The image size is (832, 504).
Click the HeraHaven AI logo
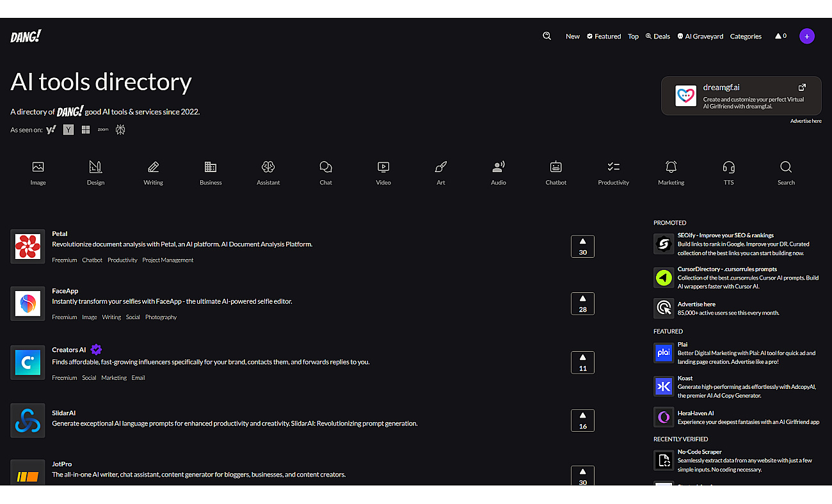pos(664,417)
